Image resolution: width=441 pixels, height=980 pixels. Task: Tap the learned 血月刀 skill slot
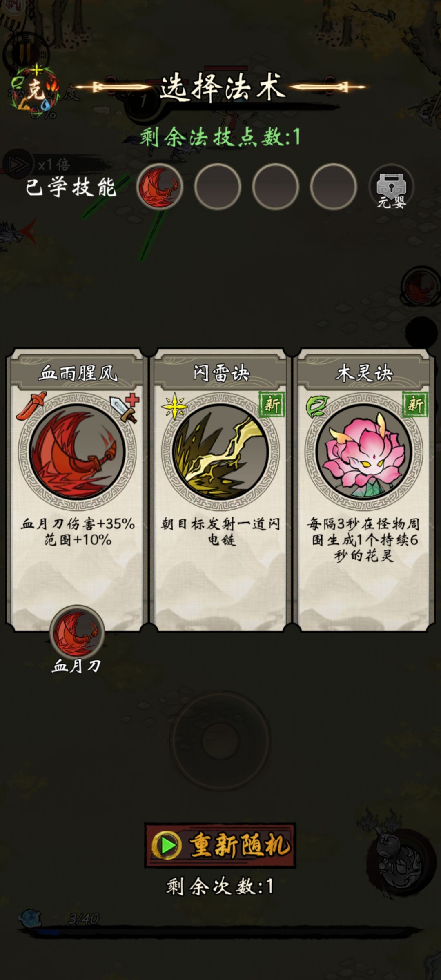[x=160, y=186]
